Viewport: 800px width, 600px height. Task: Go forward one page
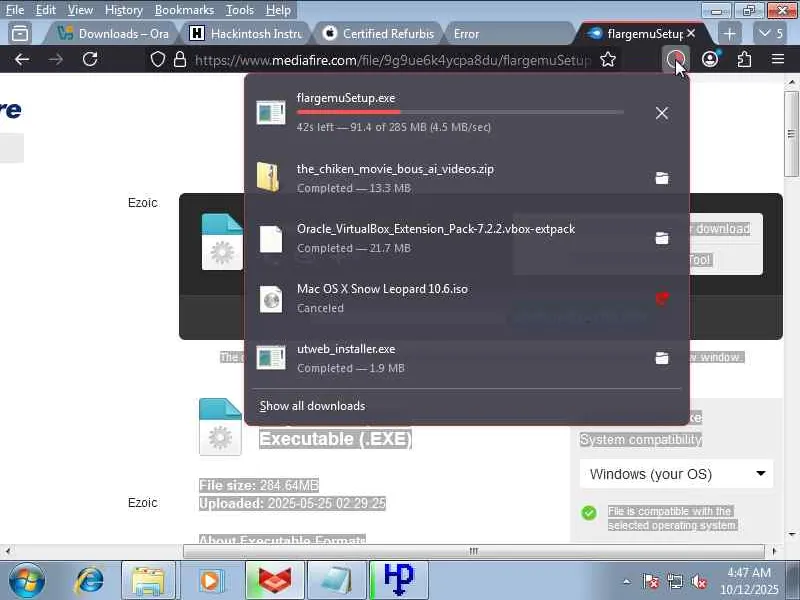(x=56, y=60)
